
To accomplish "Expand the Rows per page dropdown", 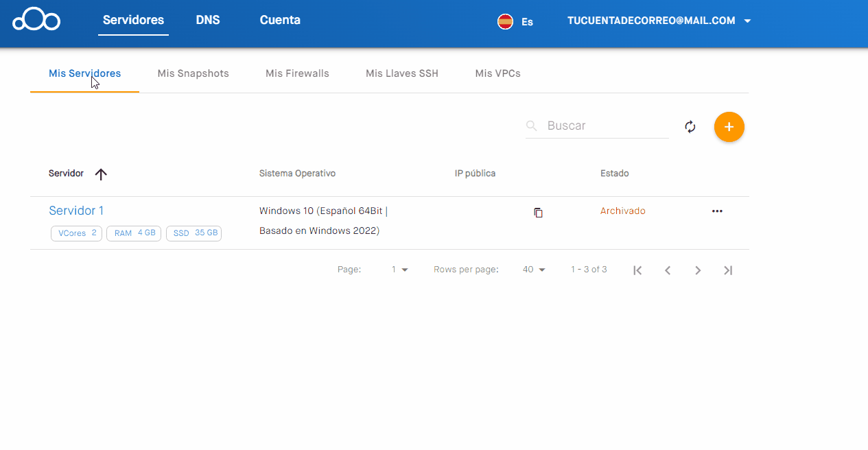I will click(x=534, y=270).
